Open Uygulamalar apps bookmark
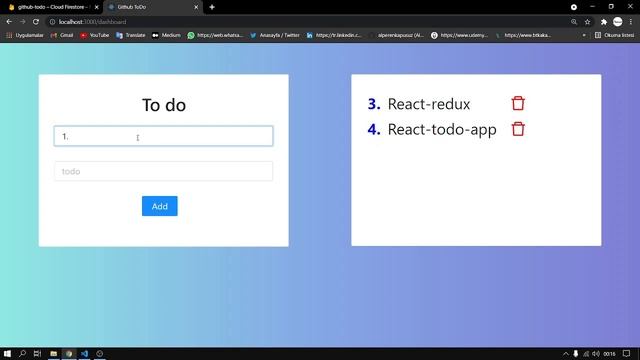This screenshot has width=640, height=360. click(x=25, y=35)
